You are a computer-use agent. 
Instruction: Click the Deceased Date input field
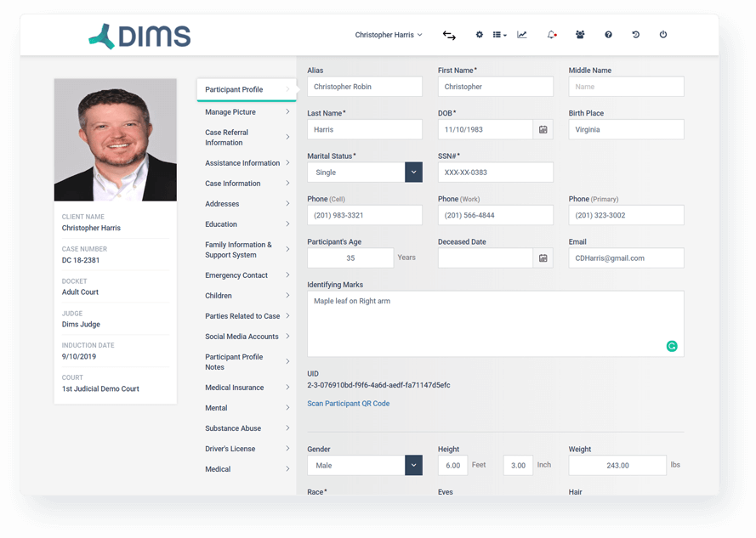click(485, 258)
